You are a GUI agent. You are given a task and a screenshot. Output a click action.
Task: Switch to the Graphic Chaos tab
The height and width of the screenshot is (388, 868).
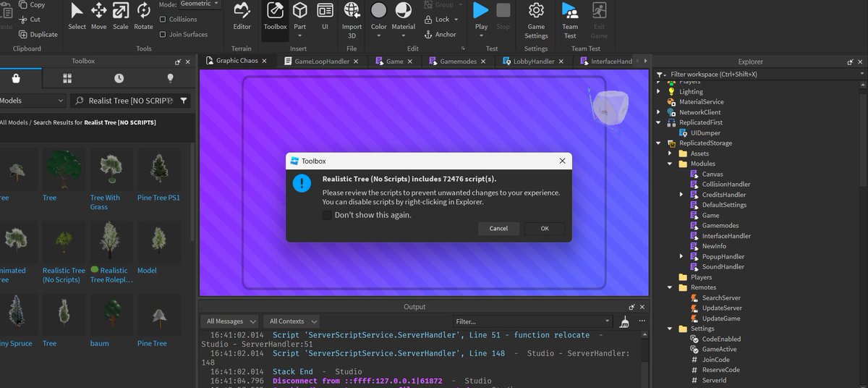237,62
